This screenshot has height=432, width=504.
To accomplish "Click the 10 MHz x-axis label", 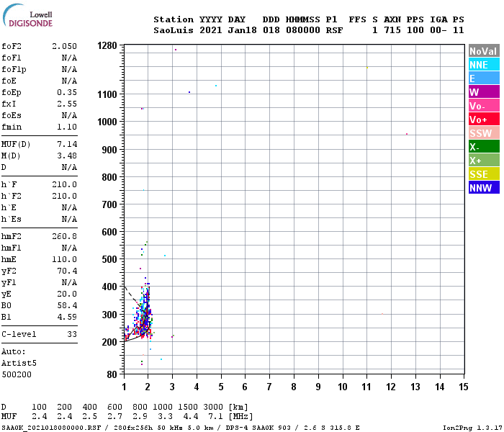I will pos(342,387).
